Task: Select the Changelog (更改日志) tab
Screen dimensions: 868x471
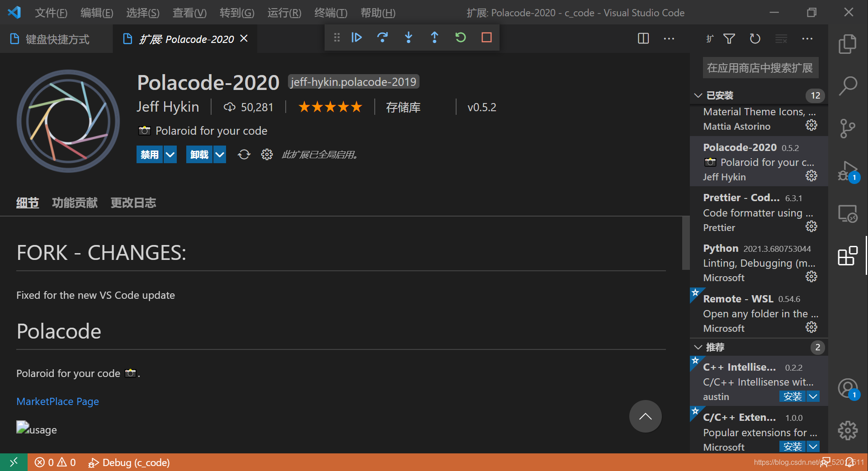Action: [133, 203]
